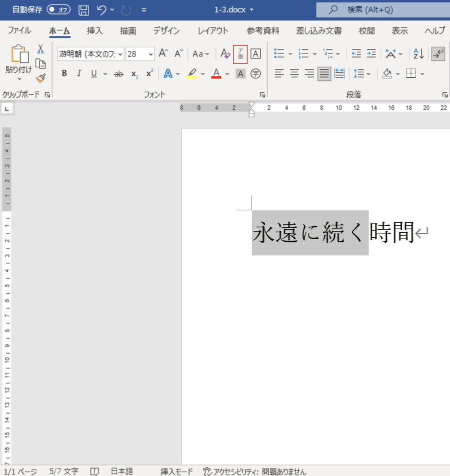Open the font size dropdown

(x=150, y=54)
